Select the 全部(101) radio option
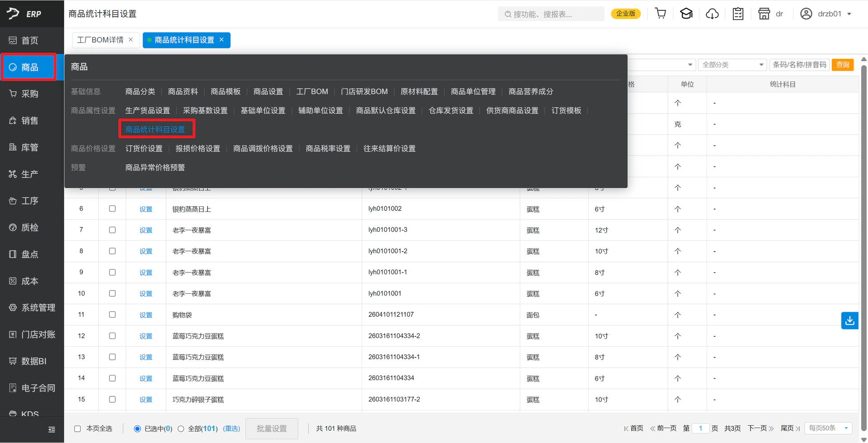This screenshot has height=443, width=868. tap(181, 429)
